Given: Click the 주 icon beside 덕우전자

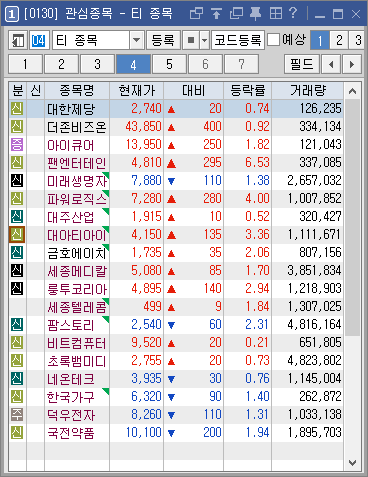Looking at the screenshot, I should click(x=17, y=415).
